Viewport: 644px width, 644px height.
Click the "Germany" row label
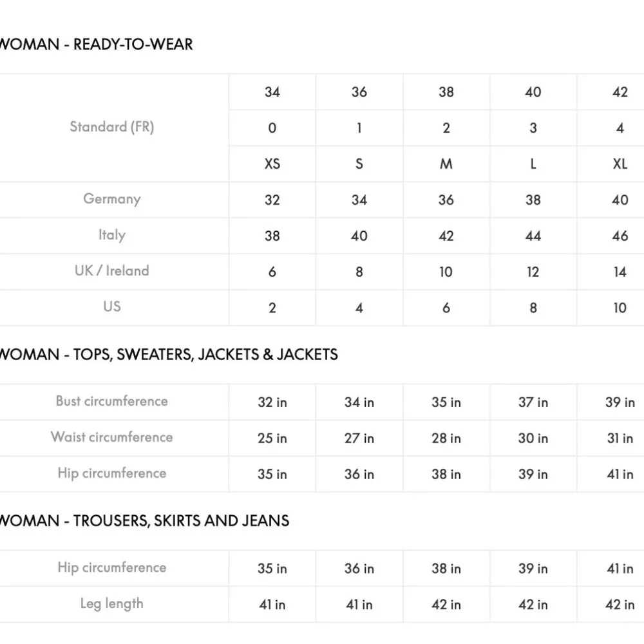point(112,199)
